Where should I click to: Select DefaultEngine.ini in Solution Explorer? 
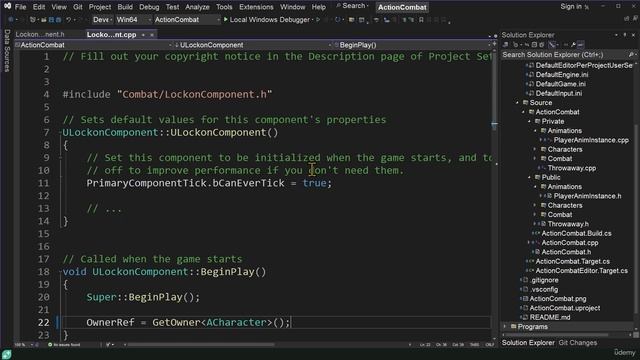[x=562, y=75]
